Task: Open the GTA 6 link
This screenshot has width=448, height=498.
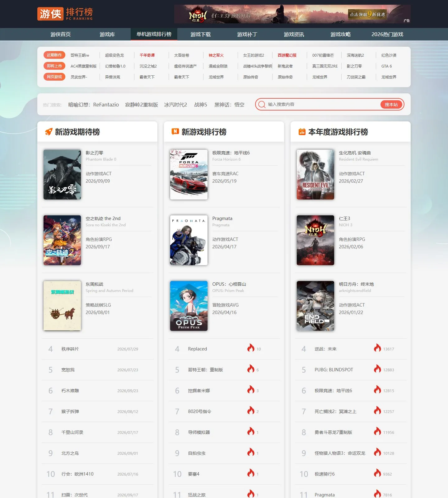Action: tap(387, 66)
